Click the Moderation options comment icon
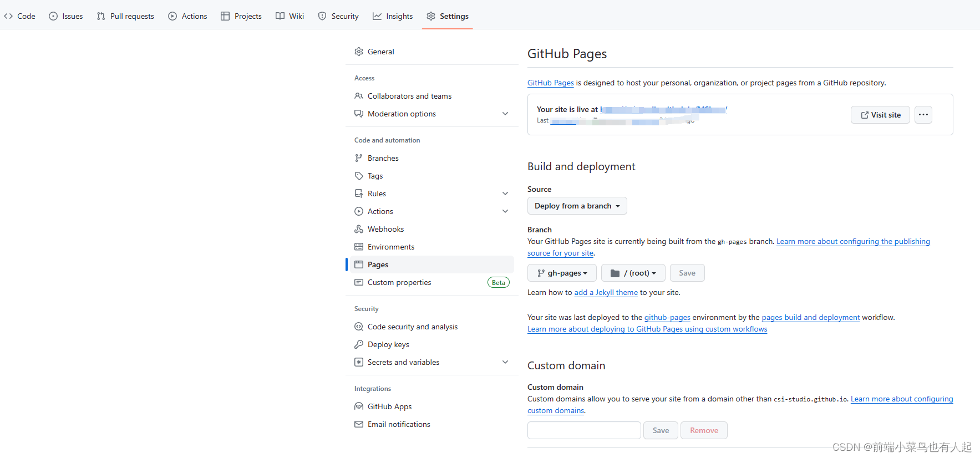980x458 pixels. [x=359, y=114]
